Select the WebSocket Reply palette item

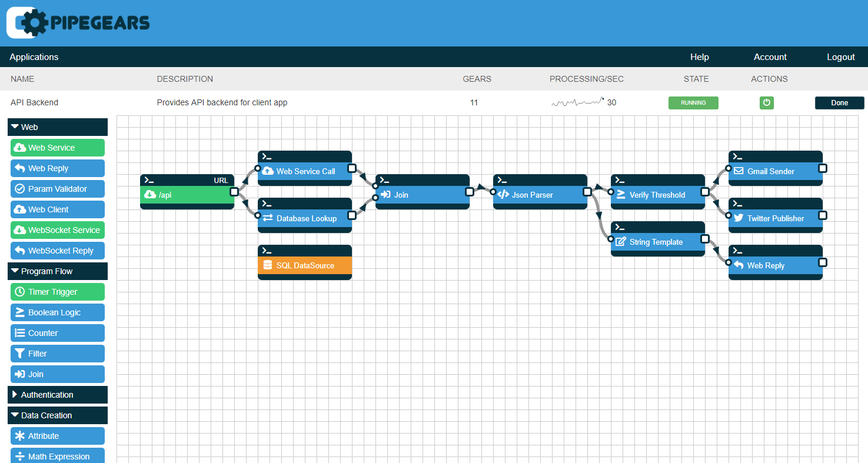click(x=58, y=251)
